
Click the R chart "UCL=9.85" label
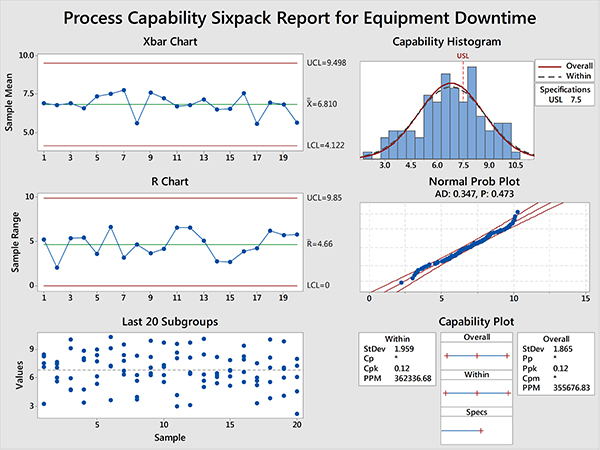(324, 198)
